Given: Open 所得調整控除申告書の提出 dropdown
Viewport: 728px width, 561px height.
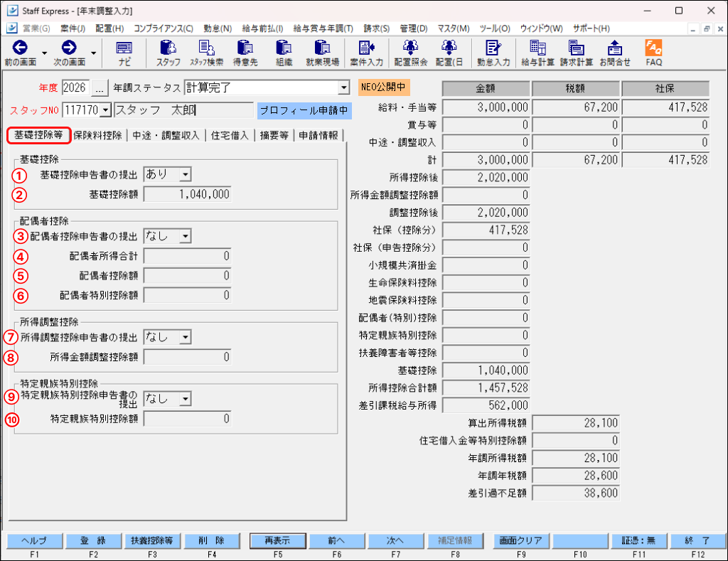Looking at the screenshot, I should pos(186,337).
